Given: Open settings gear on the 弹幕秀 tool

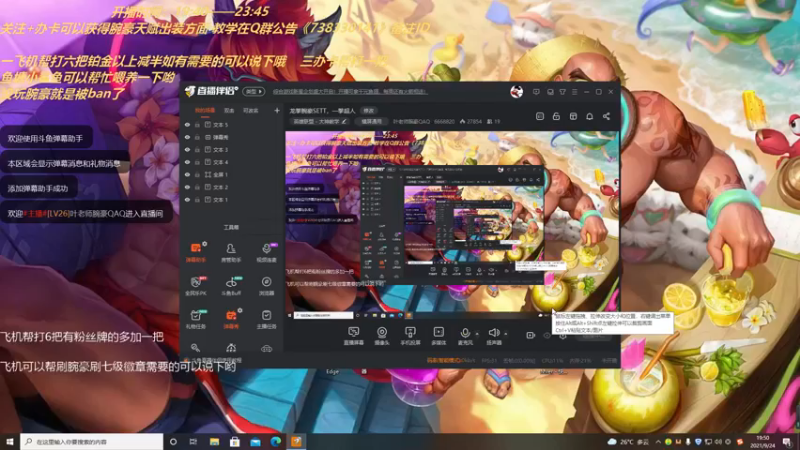Looking at the screenshot, I should pyautogui.click(x=240, y=310).
